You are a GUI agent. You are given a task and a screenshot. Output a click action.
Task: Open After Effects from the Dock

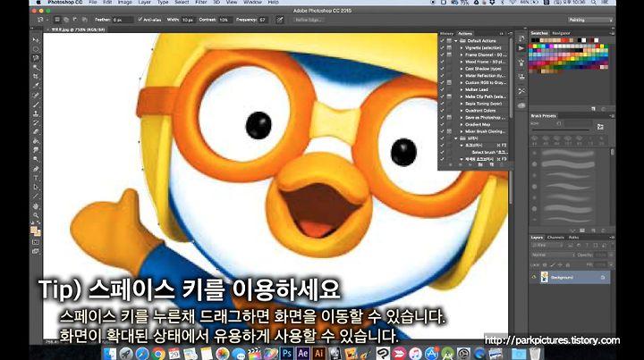coord(302,353)
